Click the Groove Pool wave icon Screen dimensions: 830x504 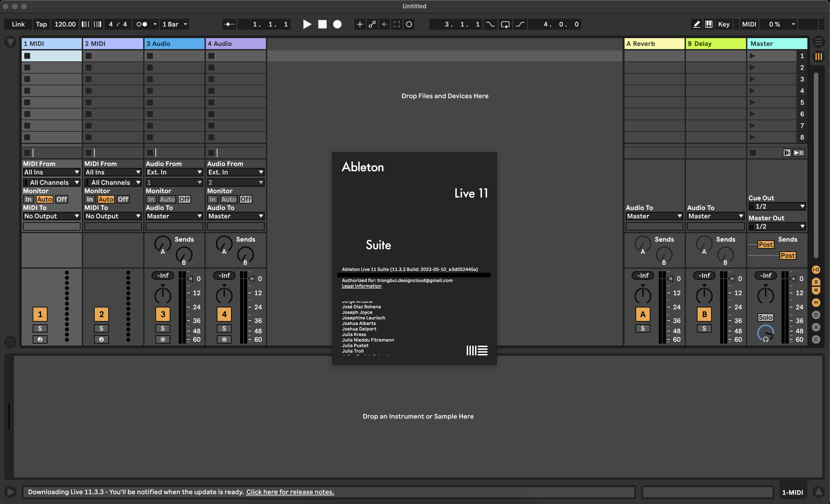click(x=10, y=342)
